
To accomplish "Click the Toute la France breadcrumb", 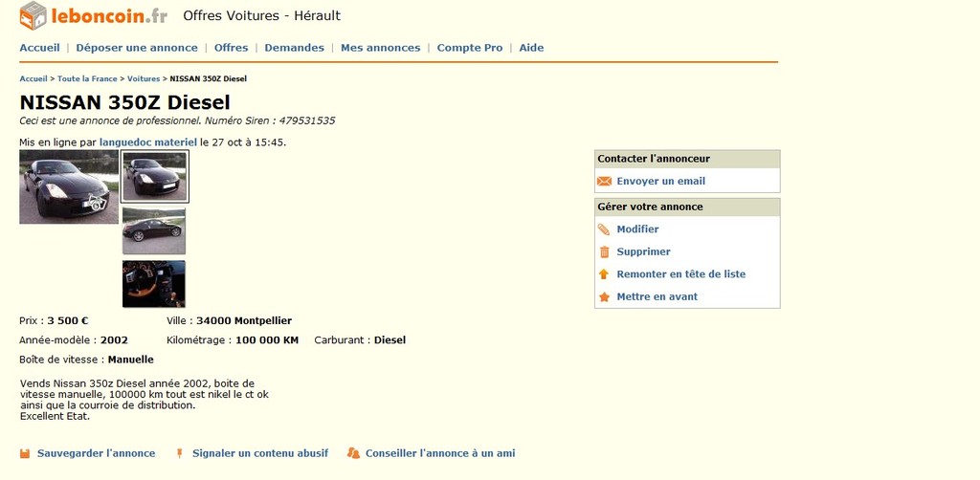I will [87, 78].
